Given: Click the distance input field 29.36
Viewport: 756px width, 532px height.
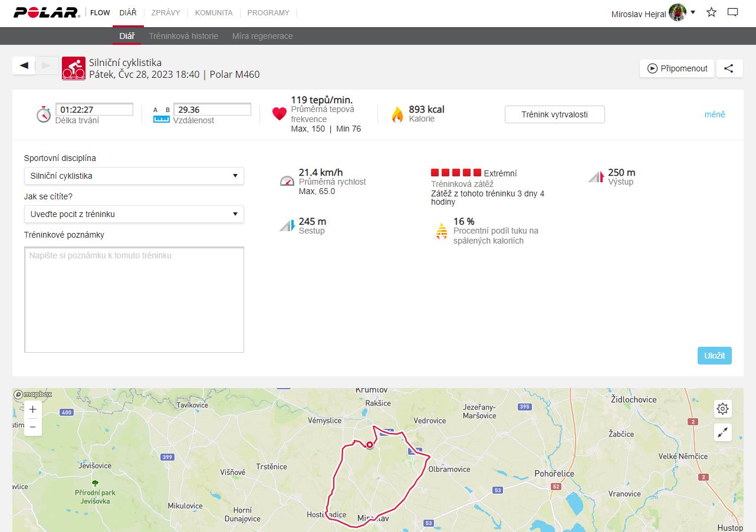Looking at the screenshot, I should coord(212,110).
